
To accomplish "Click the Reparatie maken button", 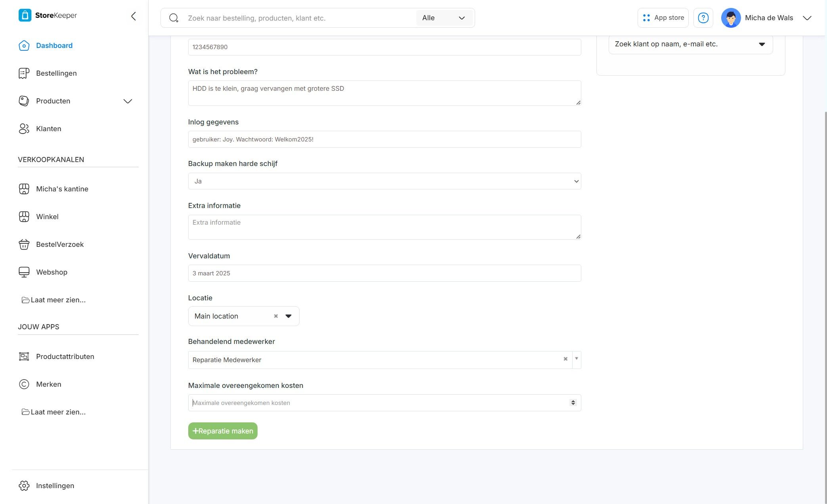I will click(x=223, y=431).
